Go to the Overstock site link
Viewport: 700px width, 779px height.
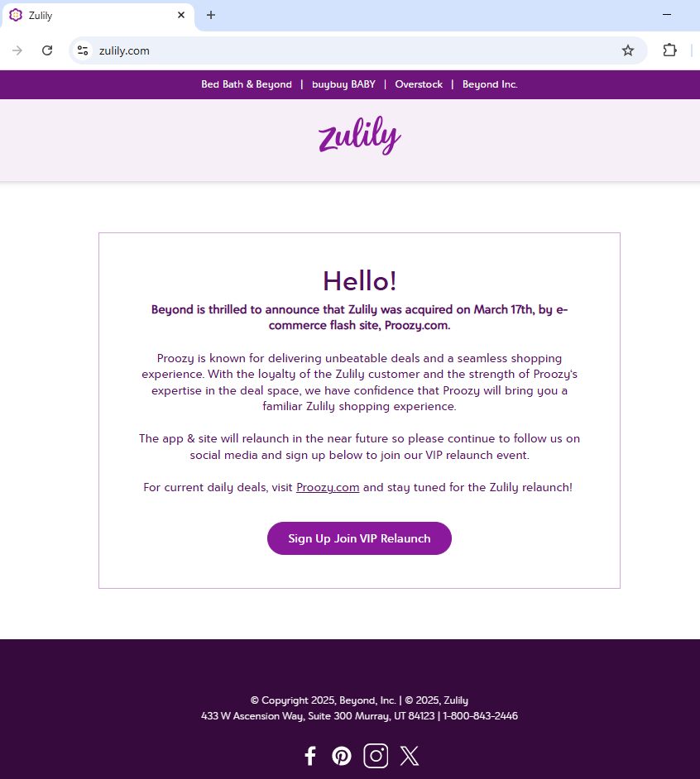click(x=419, y=84)
